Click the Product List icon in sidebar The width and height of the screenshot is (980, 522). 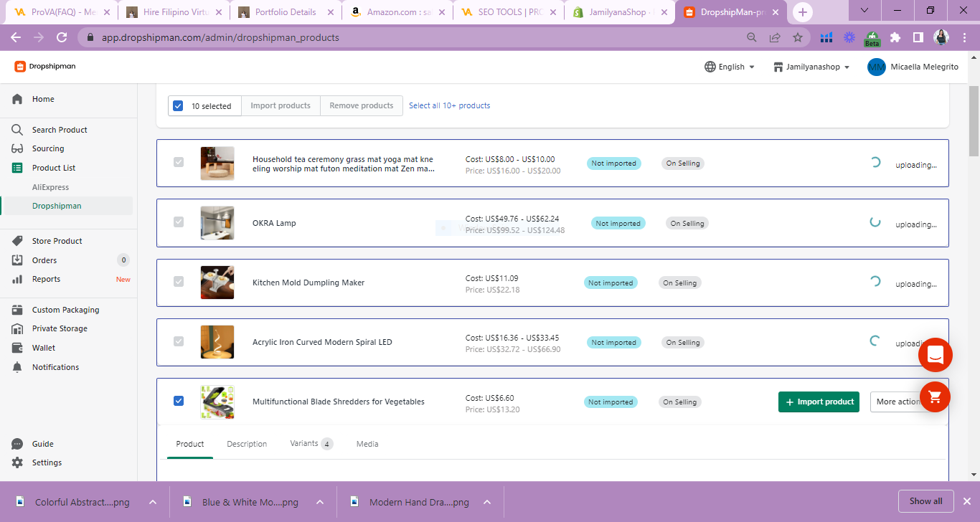[17, 168]
